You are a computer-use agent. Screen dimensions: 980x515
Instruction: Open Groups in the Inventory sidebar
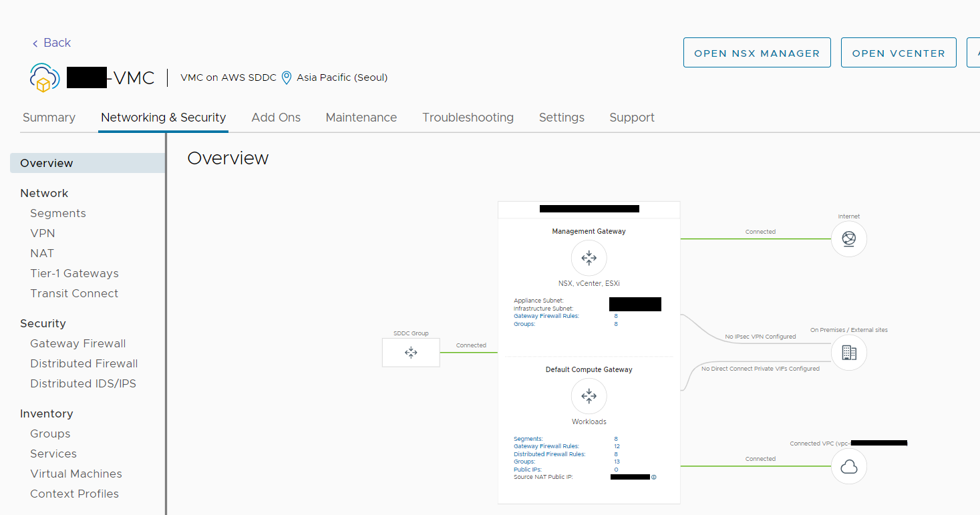(50, 434)
